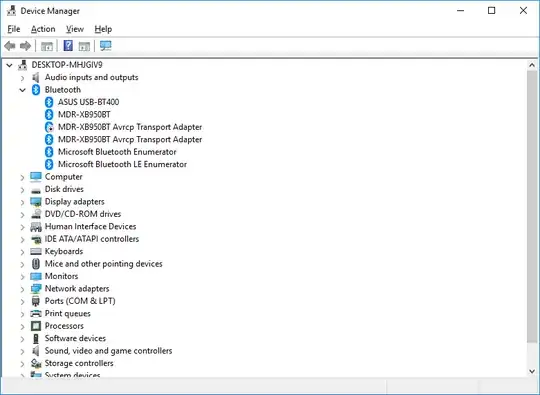540x395 pixels.
Task: Select the Print queues label
Action: 68,314
